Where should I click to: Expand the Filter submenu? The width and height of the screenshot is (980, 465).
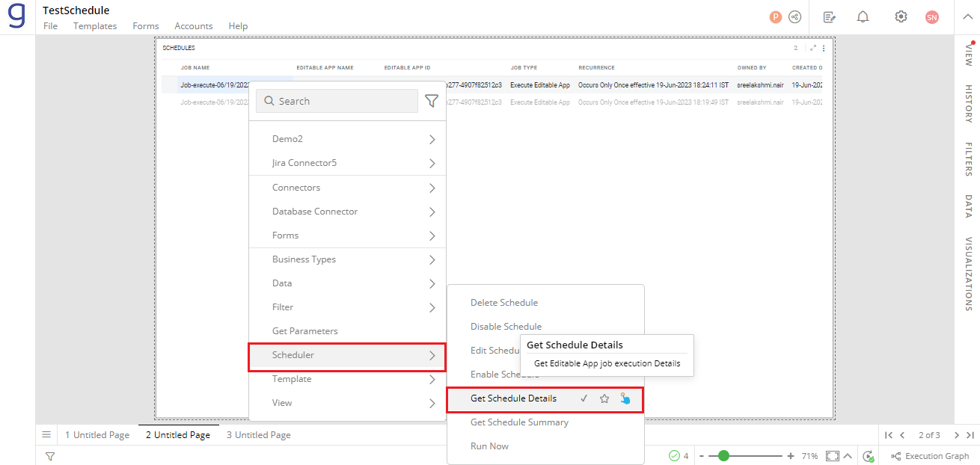[x=347, y=307]
